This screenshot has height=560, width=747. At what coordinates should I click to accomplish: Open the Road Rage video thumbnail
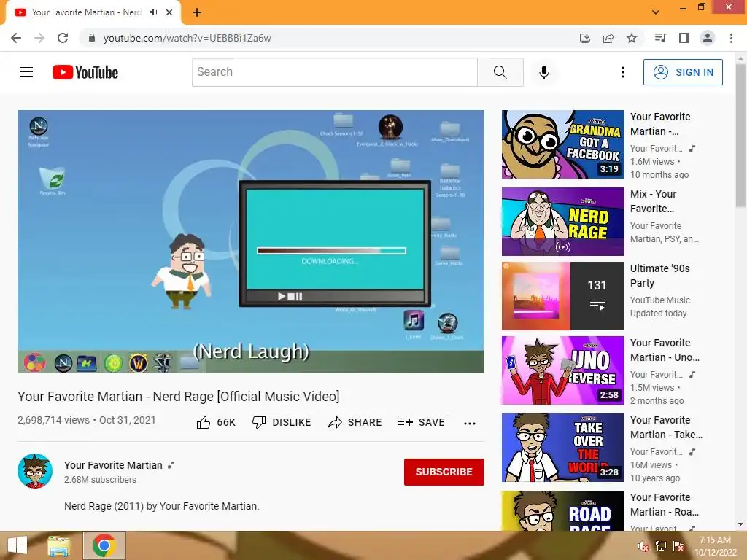point(562,510)
